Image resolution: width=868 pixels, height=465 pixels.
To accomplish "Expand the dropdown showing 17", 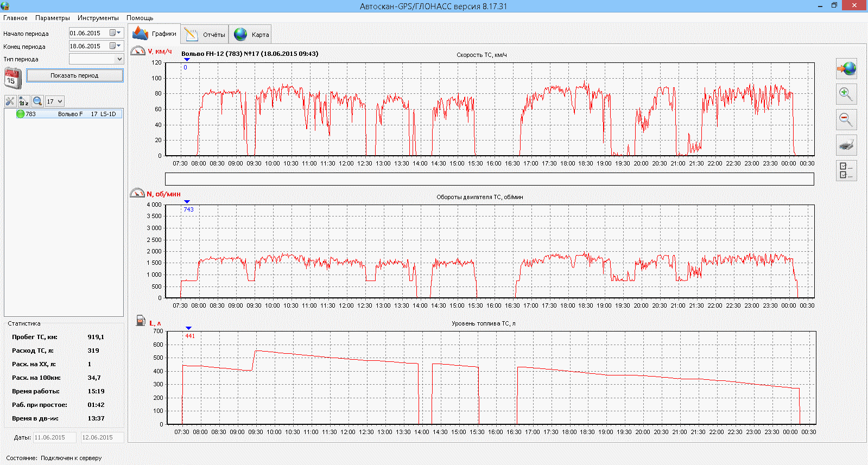I will pyautogui.click(x=60, y=101).
